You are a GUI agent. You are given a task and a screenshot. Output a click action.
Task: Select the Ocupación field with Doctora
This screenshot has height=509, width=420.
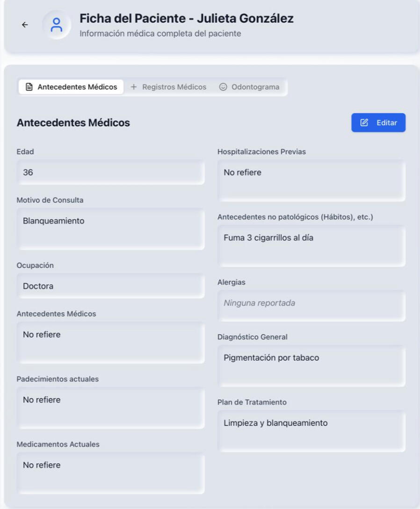(x=110, y=286)
